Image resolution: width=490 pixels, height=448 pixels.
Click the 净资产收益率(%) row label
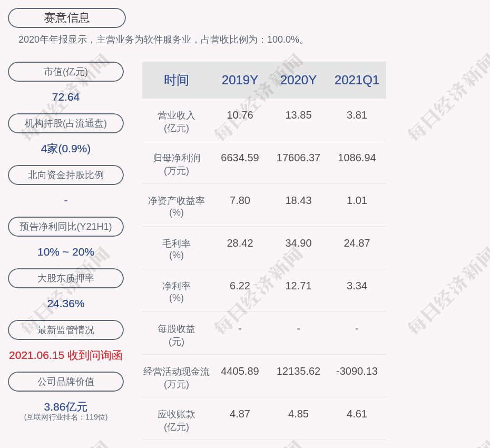(x=177, y=207)
